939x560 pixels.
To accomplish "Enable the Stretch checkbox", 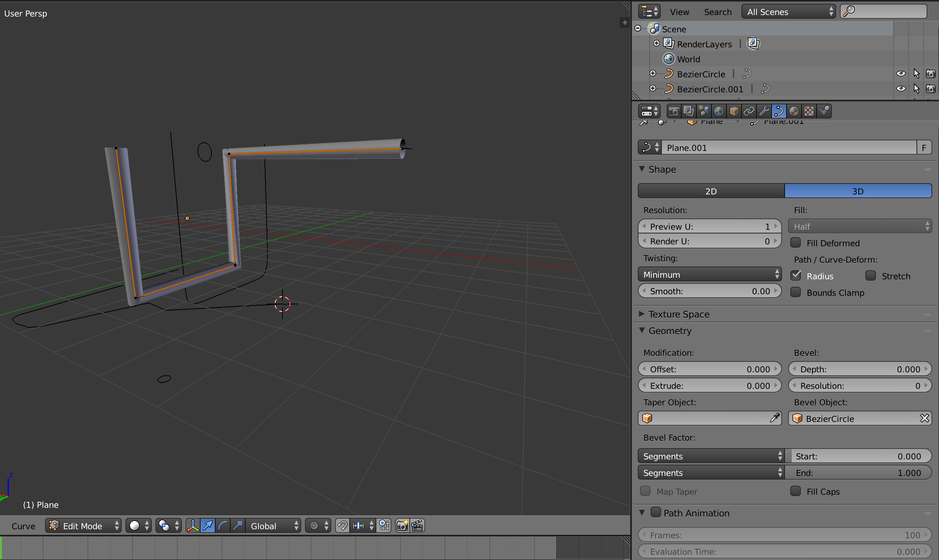I will coord(871,275).
